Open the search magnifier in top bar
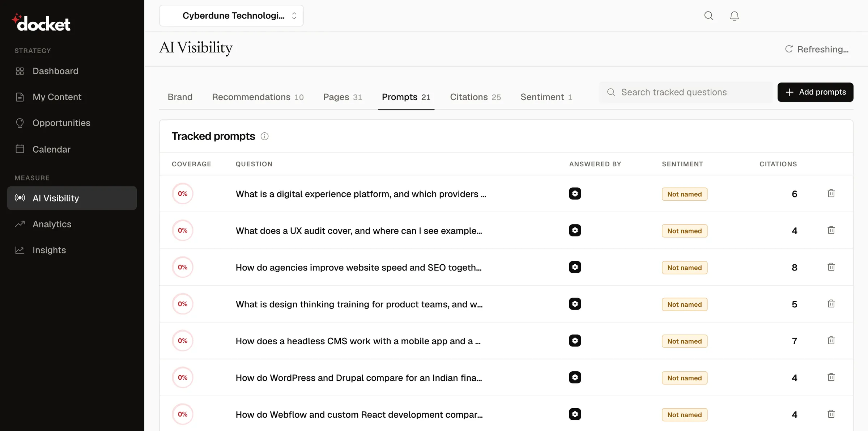This screenshot has width=868, height=431. click(709, 16)
